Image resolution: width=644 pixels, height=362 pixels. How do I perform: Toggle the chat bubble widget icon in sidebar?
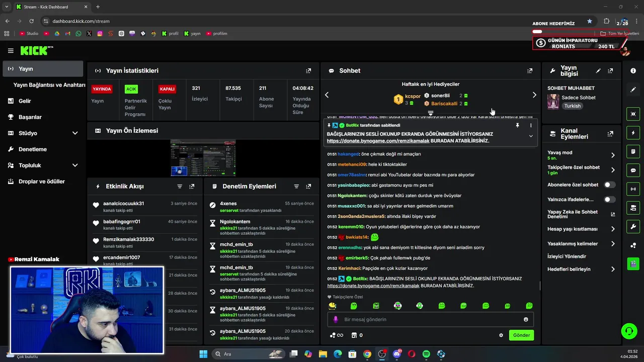pyautogui.click(x=633, y=170)
